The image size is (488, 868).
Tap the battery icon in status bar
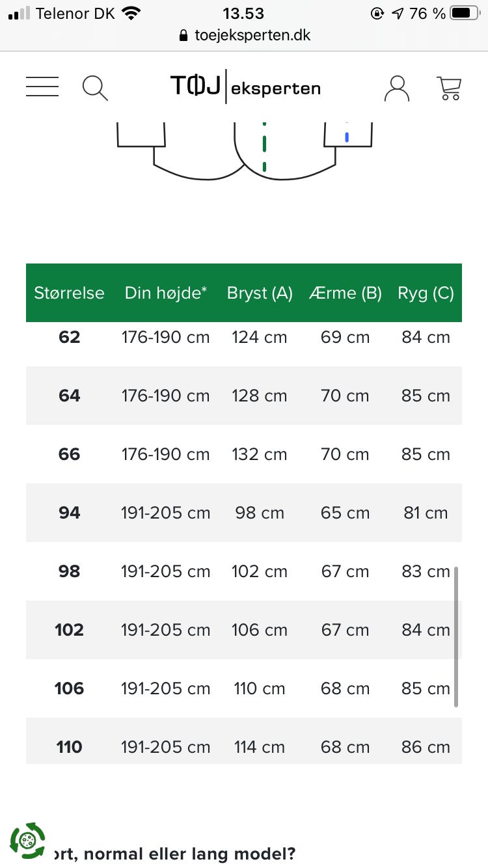pos(465,13)
